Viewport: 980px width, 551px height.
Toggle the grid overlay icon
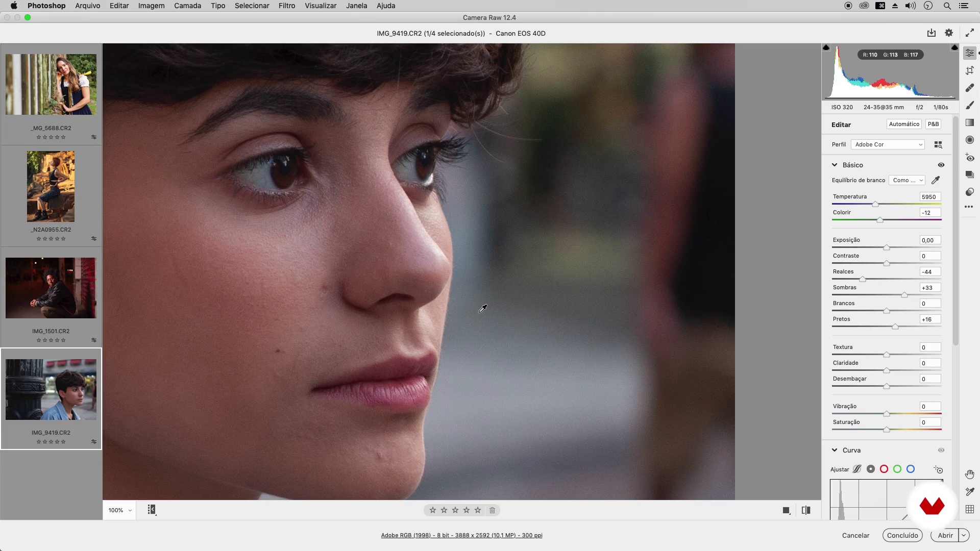click(970, 509)
